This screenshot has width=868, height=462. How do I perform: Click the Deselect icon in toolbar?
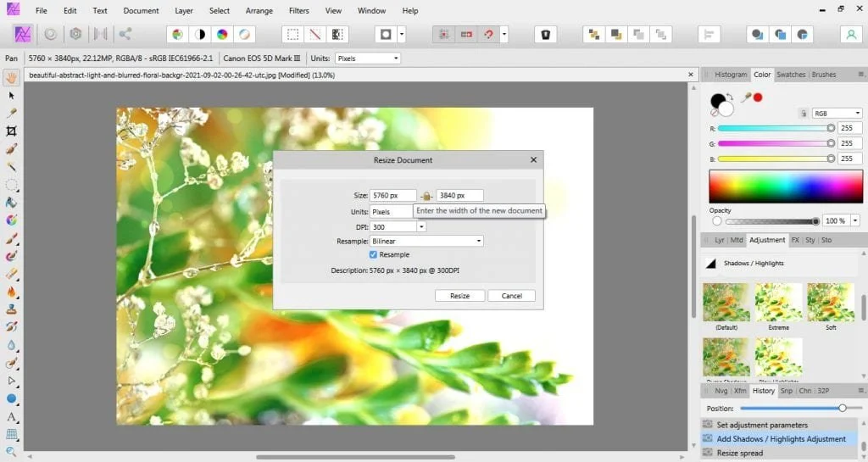(x=315, y=34)
